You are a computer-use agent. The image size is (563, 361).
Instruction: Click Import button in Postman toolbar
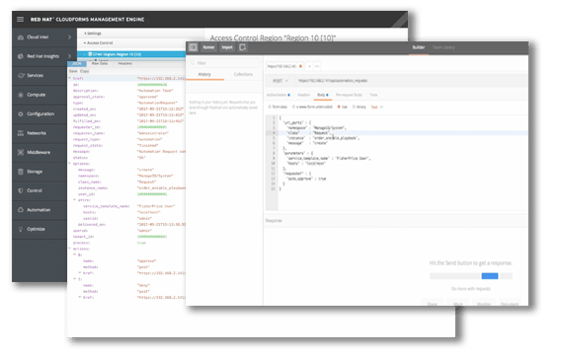(x=227, y=47)
